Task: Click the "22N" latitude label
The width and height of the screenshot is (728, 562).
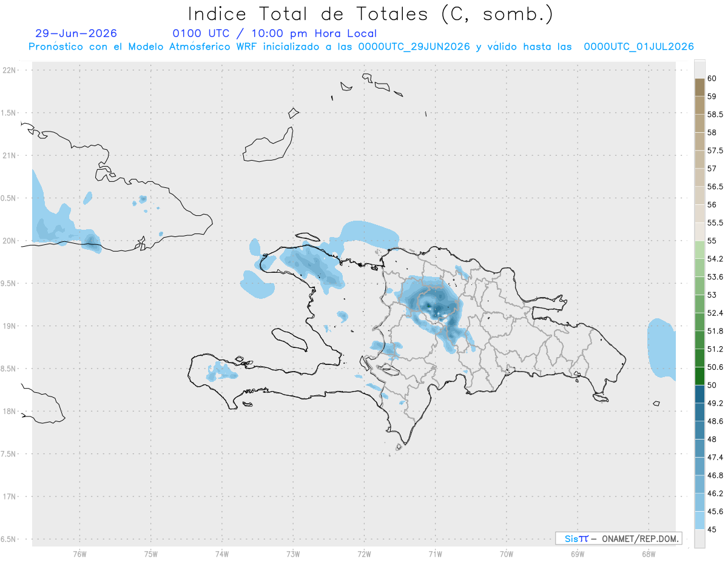Action: tap(10, 70)
